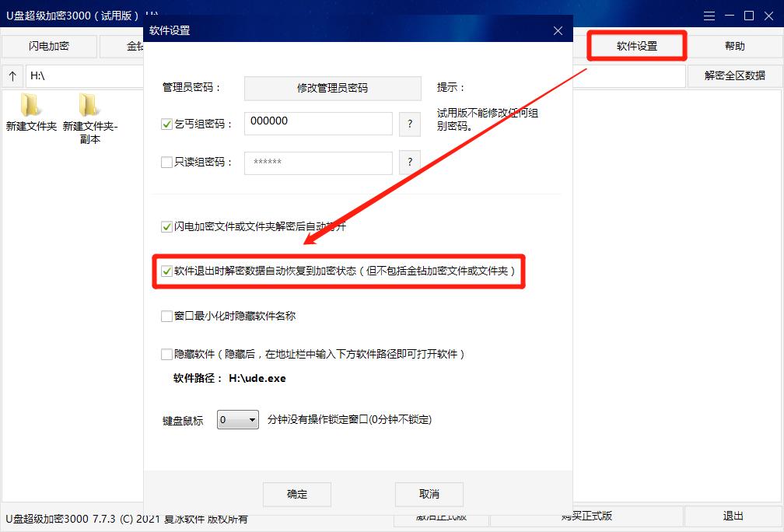Enable the 隐藏软件 option
Image resolution: width=784 pixels, height=532 pixels.
tap(166, 354)
